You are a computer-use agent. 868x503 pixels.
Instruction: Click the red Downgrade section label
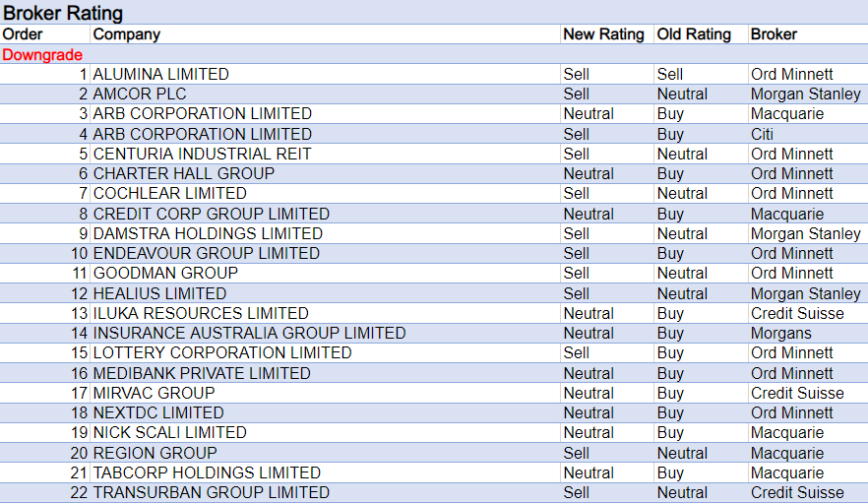click(42, 55)
